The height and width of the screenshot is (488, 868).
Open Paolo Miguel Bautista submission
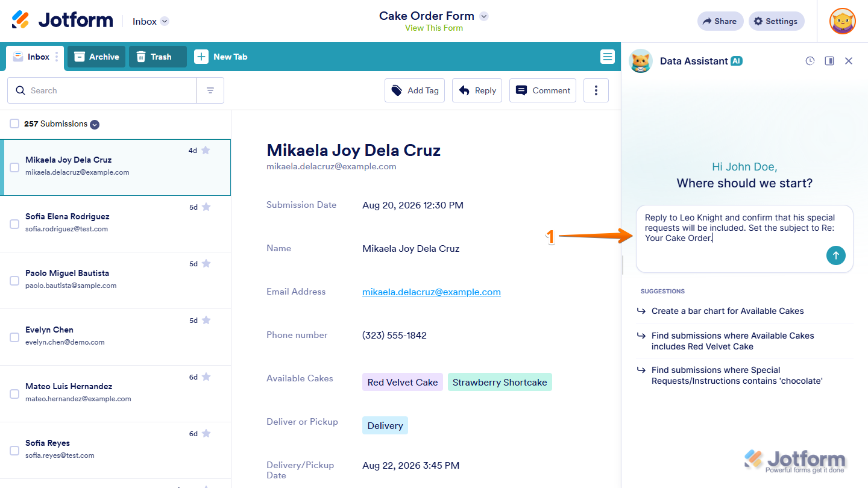tap(115, 281)
